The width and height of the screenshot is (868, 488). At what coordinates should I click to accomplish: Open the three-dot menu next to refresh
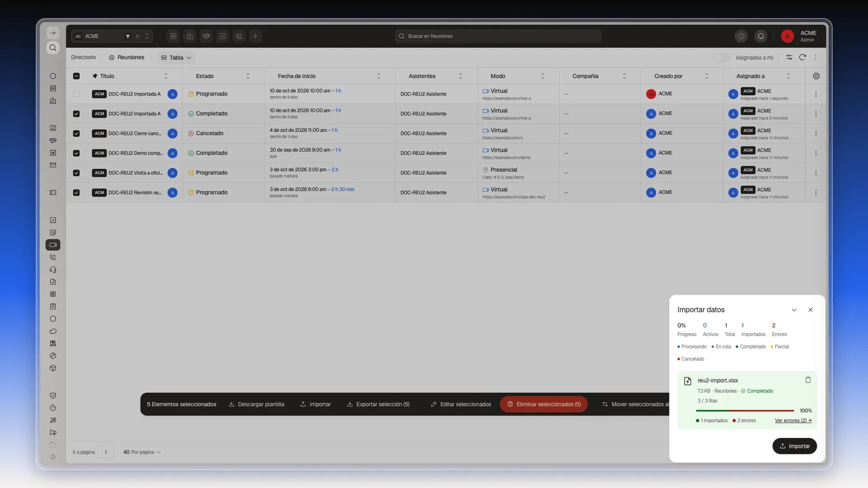tap(816, 57)
